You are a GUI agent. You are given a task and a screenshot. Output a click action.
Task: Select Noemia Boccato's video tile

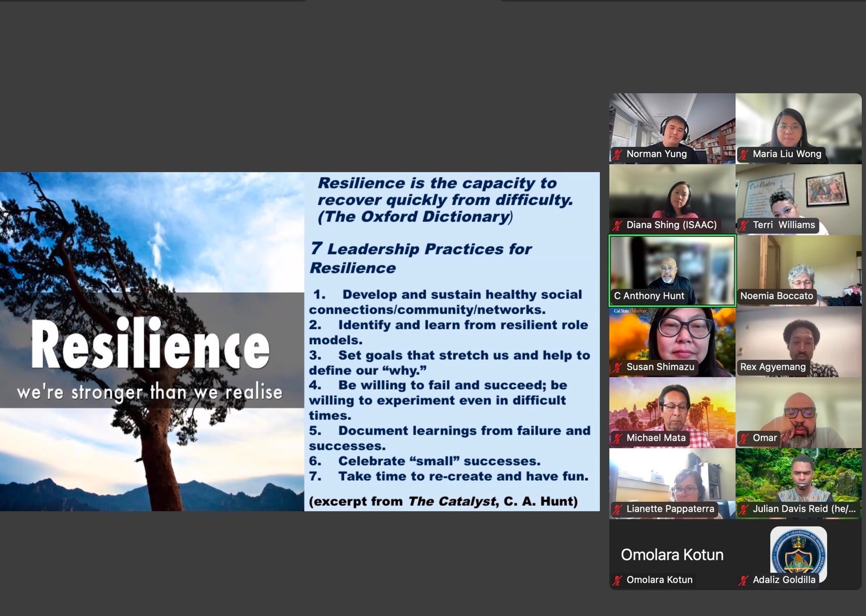tap(799, 270)
